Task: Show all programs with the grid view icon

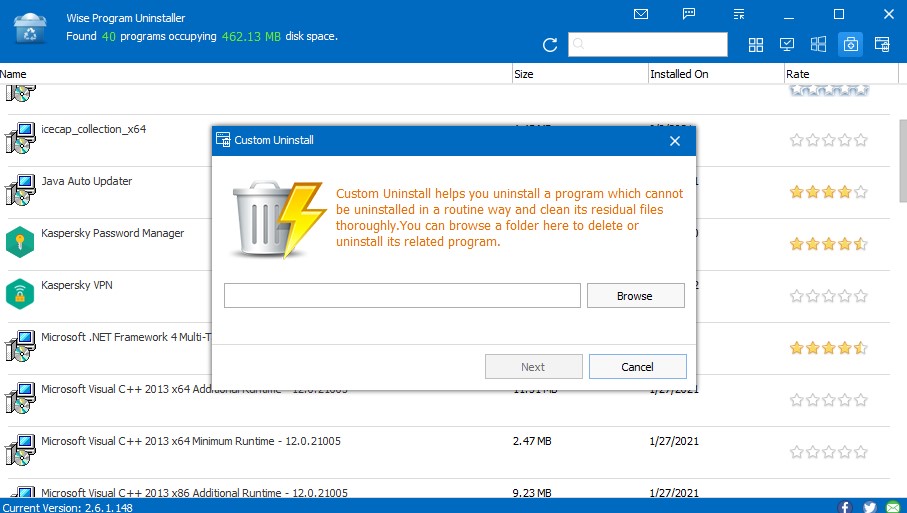Action: [x=755, y=45]
